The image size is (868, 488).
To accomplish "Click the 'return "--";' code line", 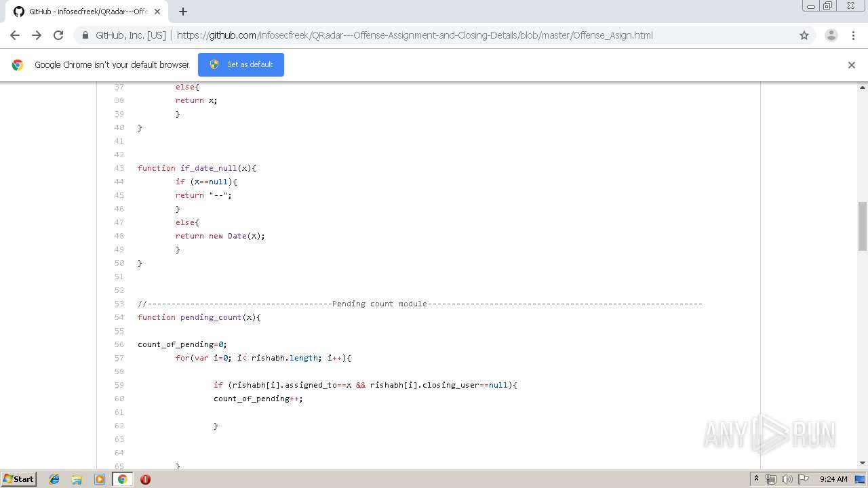I will (x=203, y=195).
